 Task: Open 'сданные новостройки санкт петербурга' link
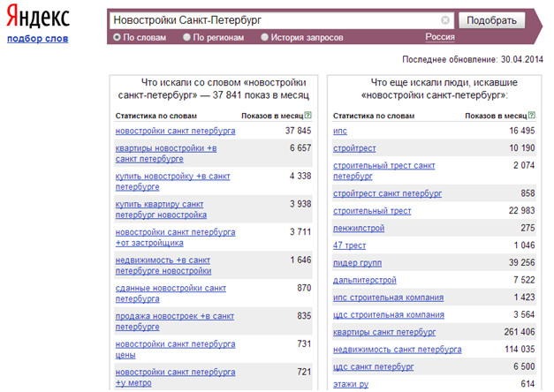click(x=171, y=293)
